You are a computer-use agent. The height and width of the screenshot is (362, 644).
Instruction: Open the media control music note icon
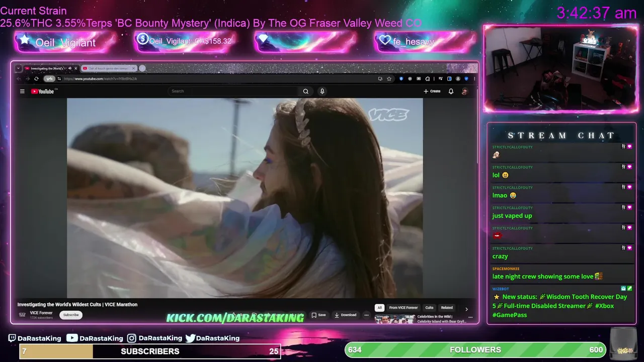441,78
